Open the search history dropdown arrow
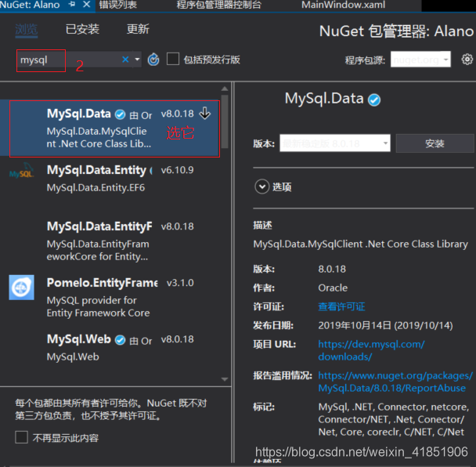The image size is (476, 467). [x=137, y=60]
